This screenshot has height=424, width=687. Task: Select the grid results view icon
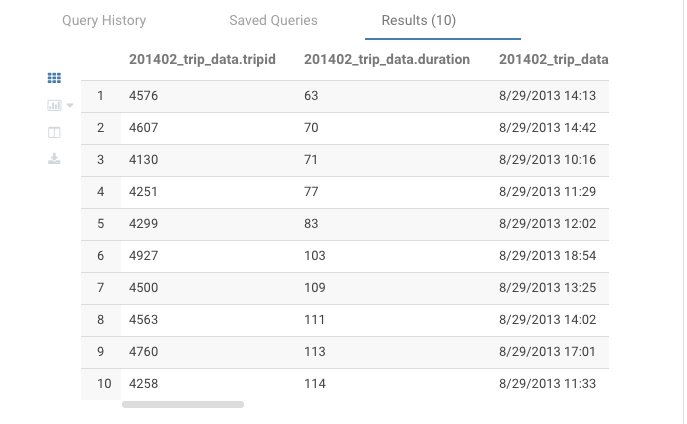coord(55,78)
